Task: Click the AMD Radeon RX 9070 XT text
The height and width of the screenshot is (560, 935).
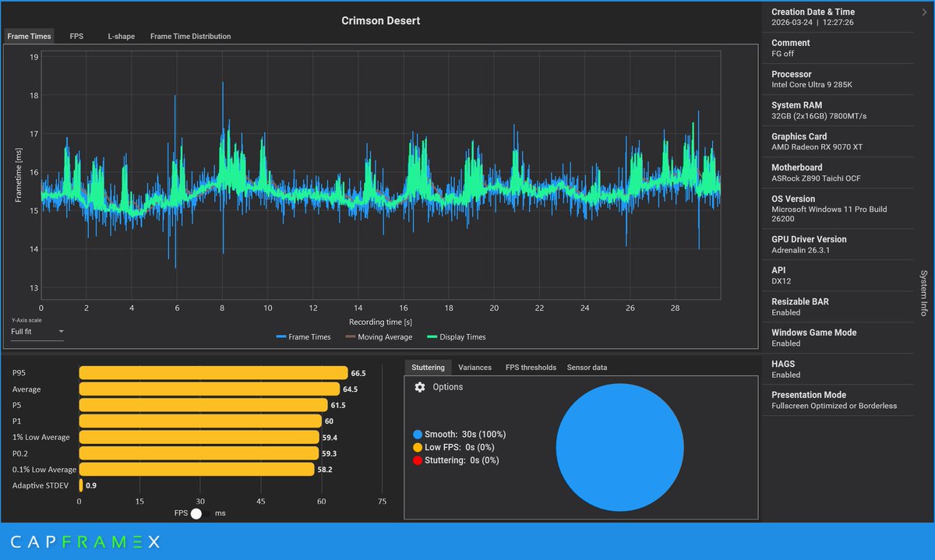Action: (817, 147)
